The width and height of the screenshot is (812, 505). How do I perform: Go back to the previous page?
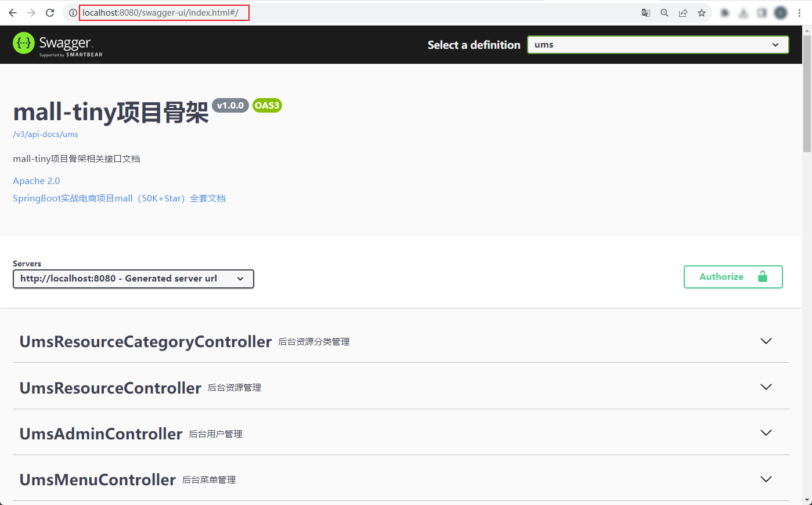point(13,13)
